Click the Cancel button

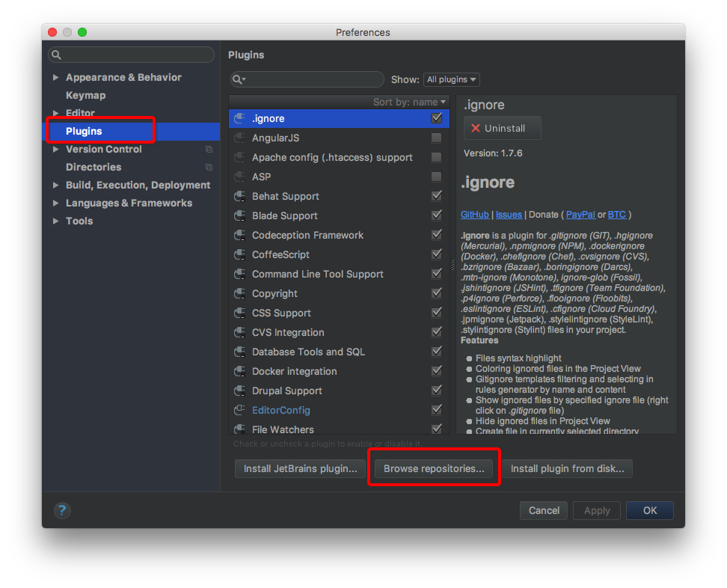coord(544,510)
